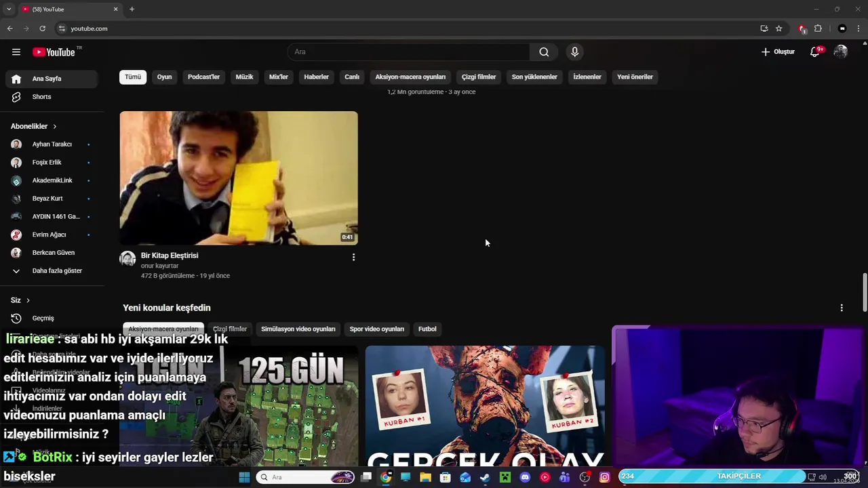Expand the Siz section chevron
The height and width of the screenshot is (488, 868).
pyautogui.click(x=28, y=300)
